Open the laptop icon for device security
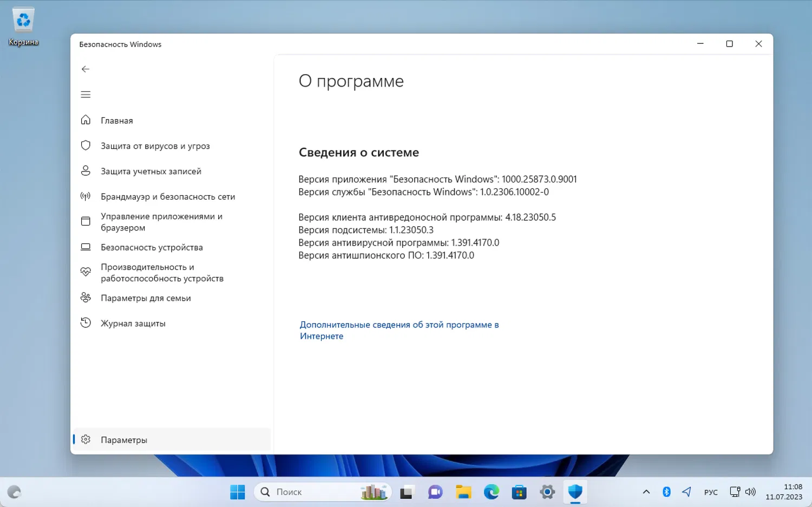Viewport: 812px width, 507px height. tap(86, 247)
